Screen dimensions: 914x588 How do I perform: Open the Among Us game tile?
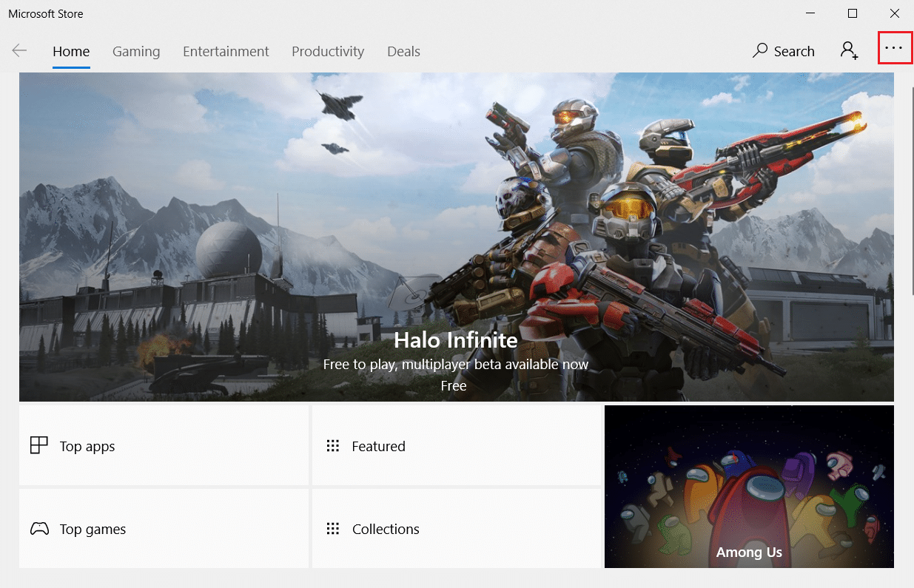pyautogui.click(x=749, y=487)
